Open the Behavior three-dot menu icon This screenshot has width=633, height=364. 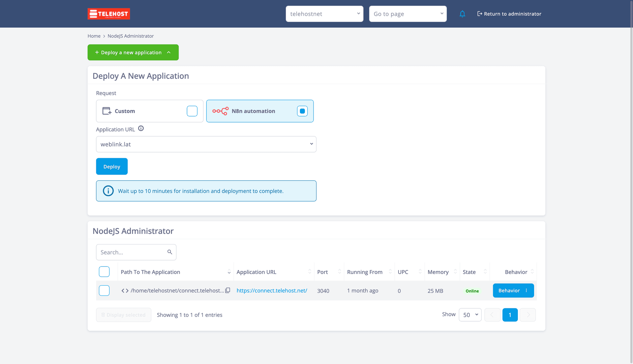526,291
